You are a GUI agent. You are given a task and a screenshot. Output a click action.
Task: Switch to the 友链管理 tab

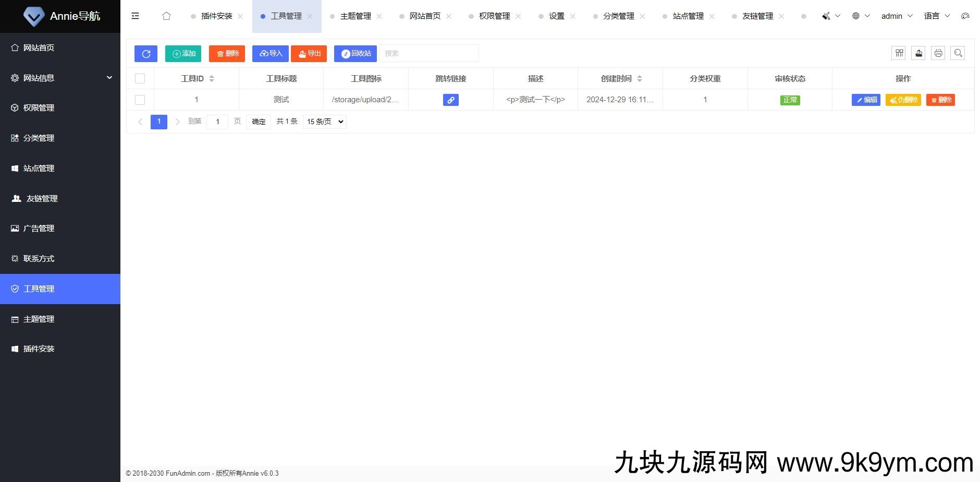(757, 16)
